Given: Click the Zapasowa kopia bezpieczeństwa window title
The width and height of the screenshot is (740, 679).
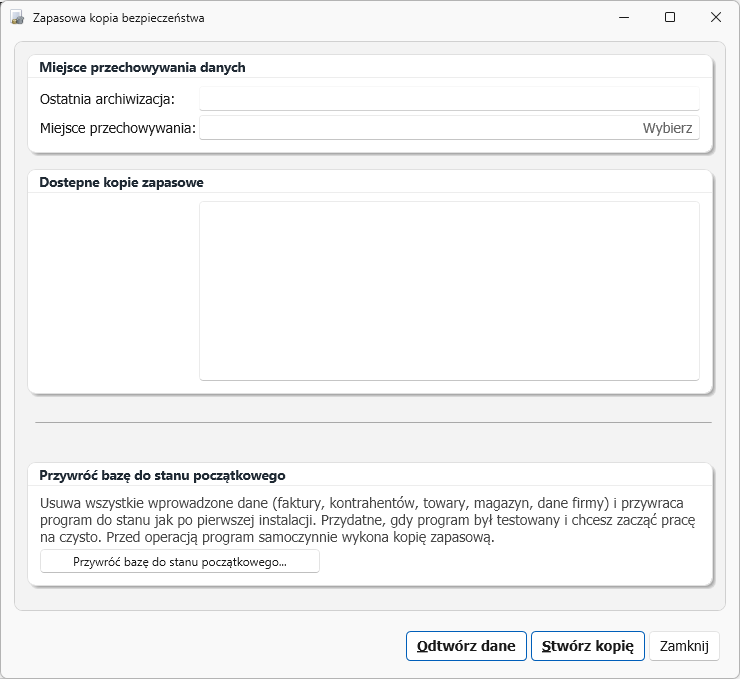Looking at the screenshot, I should pos(118,18).
